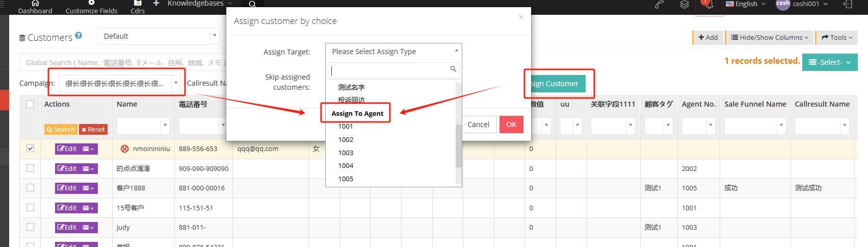This screenshot has height=247, width=868.
Task: Click the phone number 889-556-653
Action: coord(198,149)
